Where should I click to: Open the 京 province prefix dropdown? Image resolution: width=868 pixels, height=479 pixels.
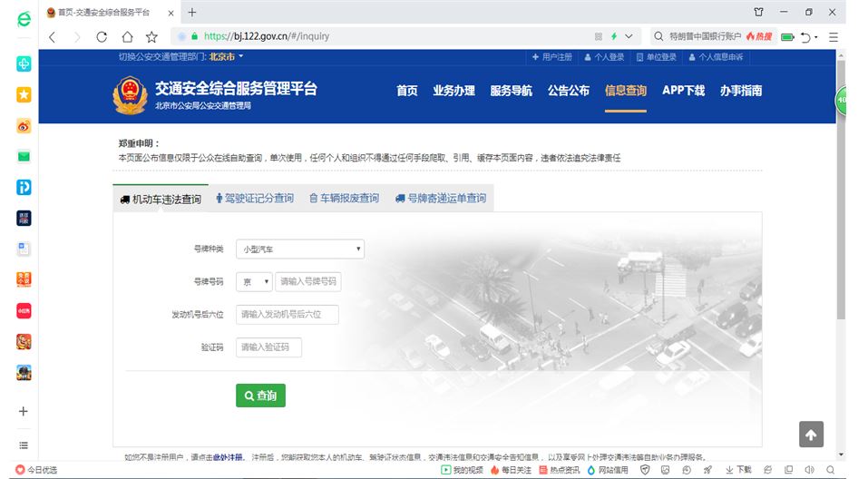(x=254, y=282)
